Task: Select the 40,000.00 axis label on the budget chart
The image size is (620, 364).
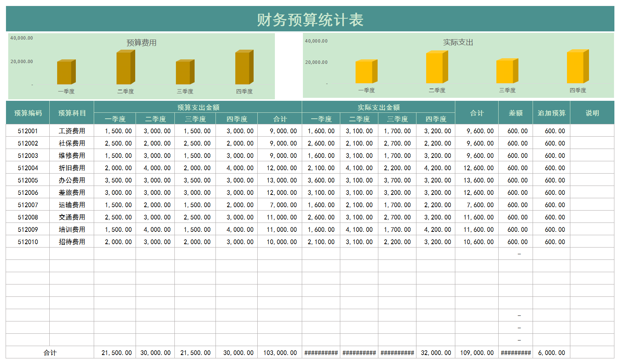Action: 22,37
